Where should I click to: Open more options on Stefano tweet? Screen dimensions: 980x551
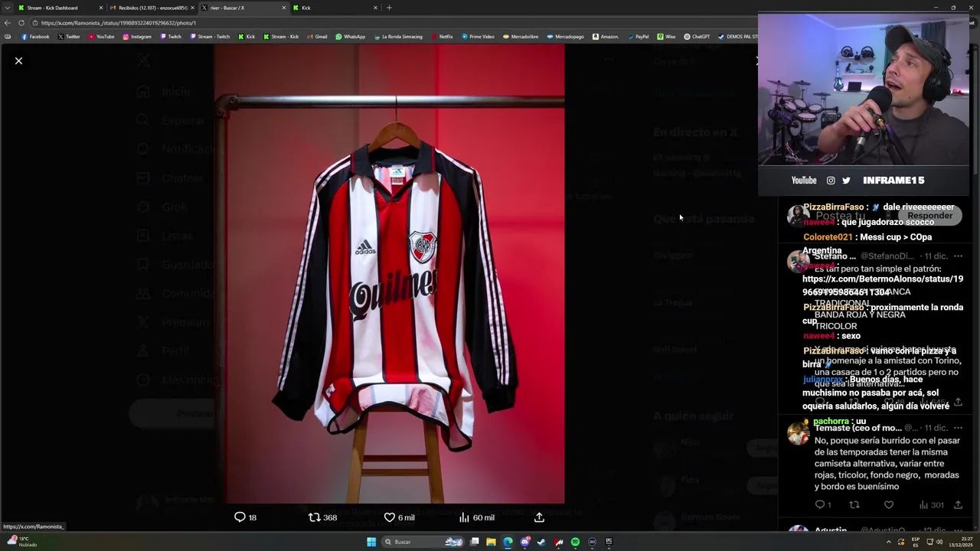[958, 256]
